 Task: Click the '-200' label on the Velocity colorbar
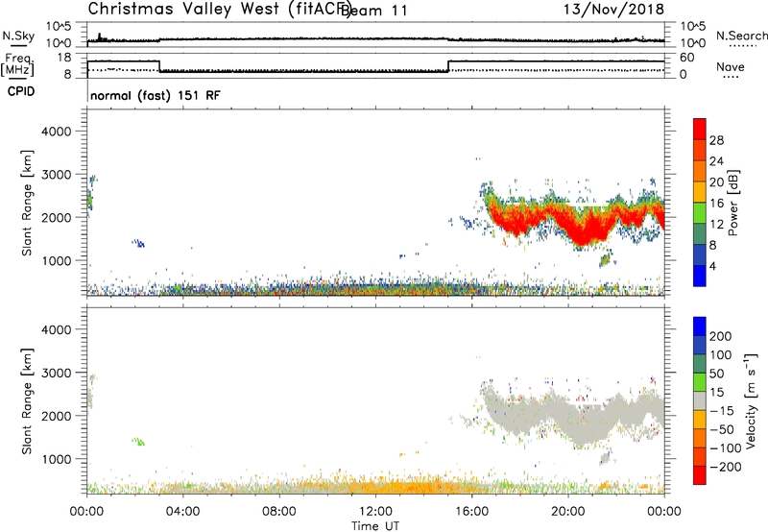pyautogui.click(x=725, y=467)
